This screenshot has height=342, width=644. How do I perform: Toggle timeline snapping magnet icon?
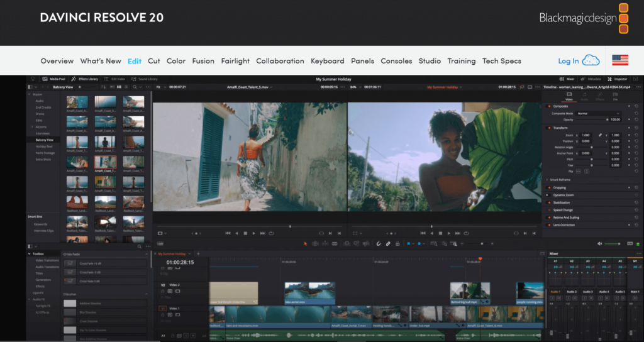click(379, 244)
